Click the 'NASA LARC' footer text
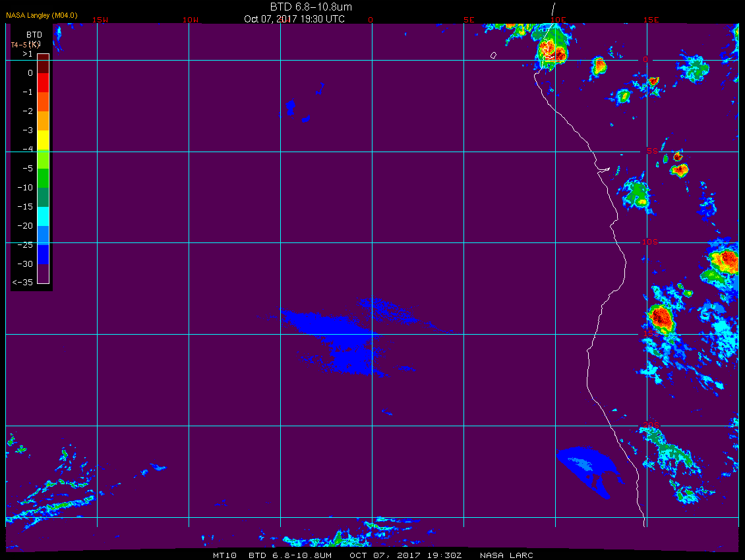745x560 pixels. pyautogui.click(x=506, y=555)
